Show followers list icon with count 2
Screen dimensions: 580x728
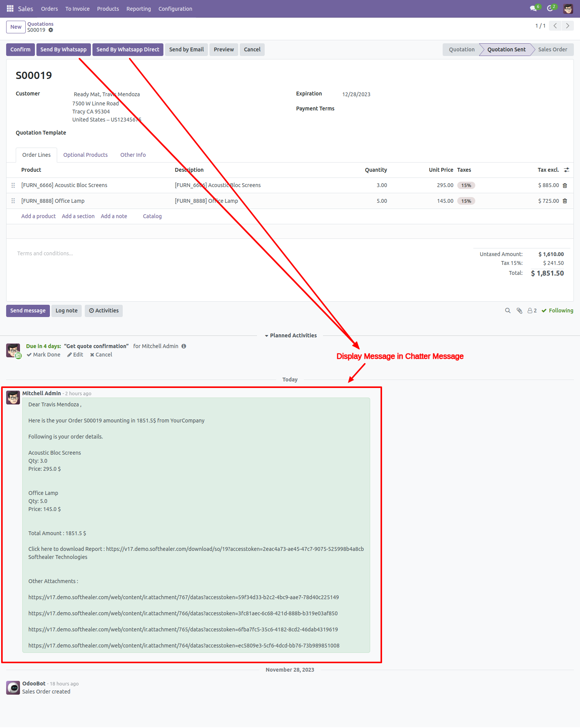[532, 311]
